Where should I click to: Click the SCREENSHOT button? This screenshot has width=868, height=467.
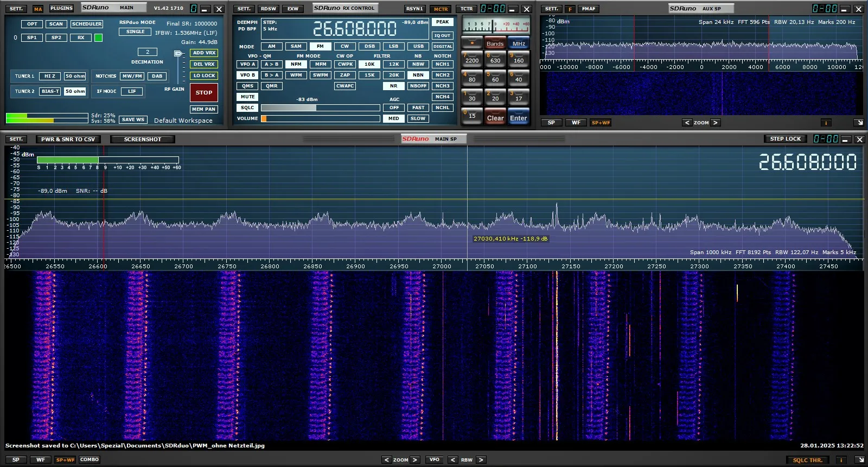coord(142,140)
